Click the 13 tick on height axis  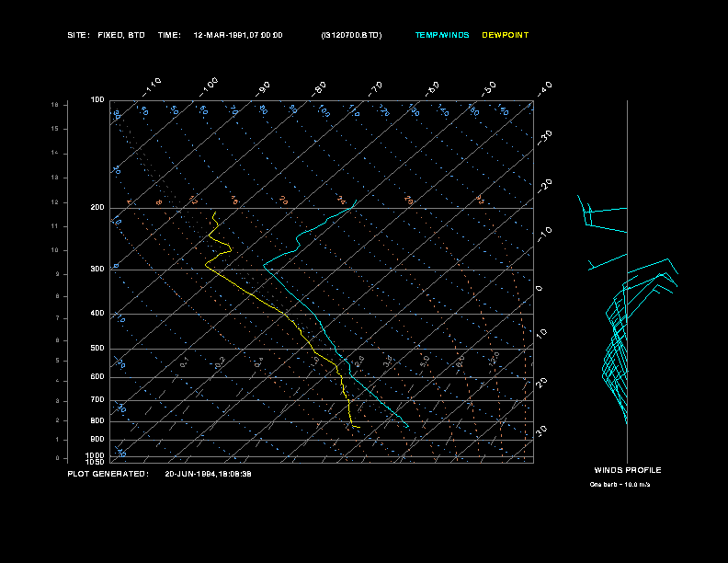(55, 178)
